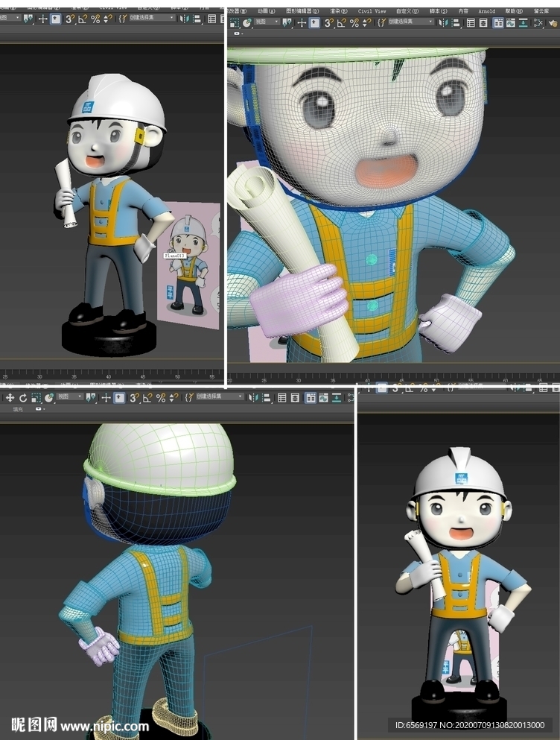560x740 pixels.
Task: Toggle 3D snaps in the top-right panel
Action: click(329, 22)
